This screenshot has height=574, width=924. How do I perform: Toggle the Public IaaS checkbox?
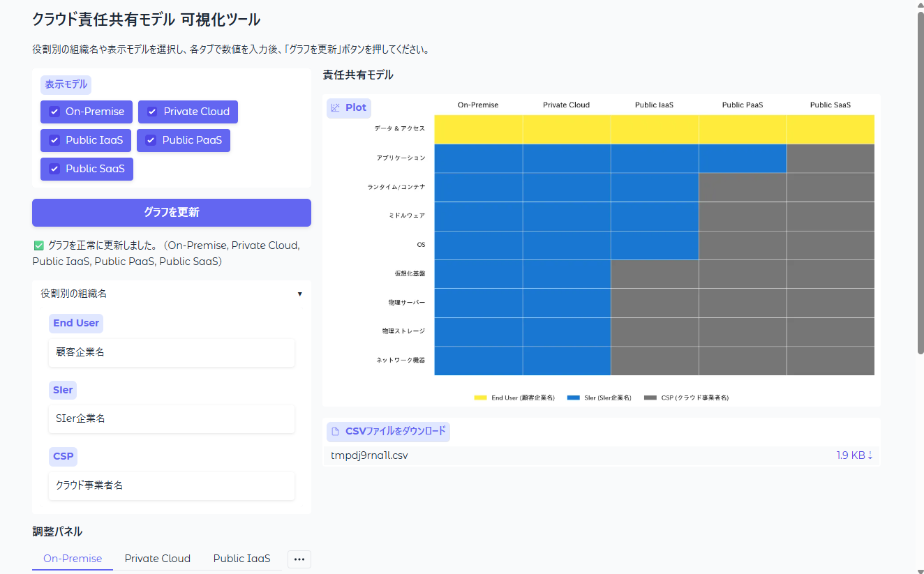[54, 140]
